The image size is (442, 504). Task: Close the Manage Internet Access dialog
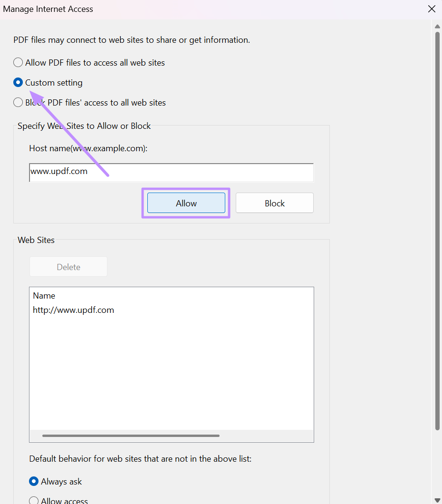click(x=432, y=9)
